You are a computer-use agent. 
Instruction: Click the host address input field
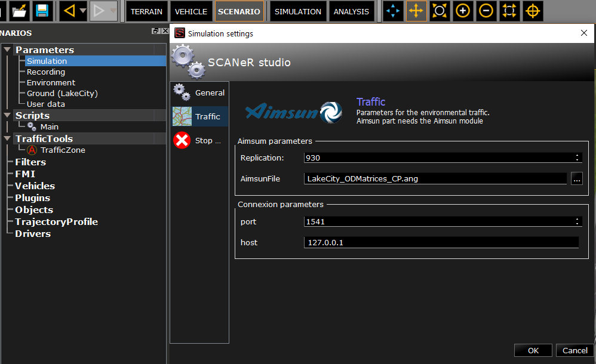point(441,242)
